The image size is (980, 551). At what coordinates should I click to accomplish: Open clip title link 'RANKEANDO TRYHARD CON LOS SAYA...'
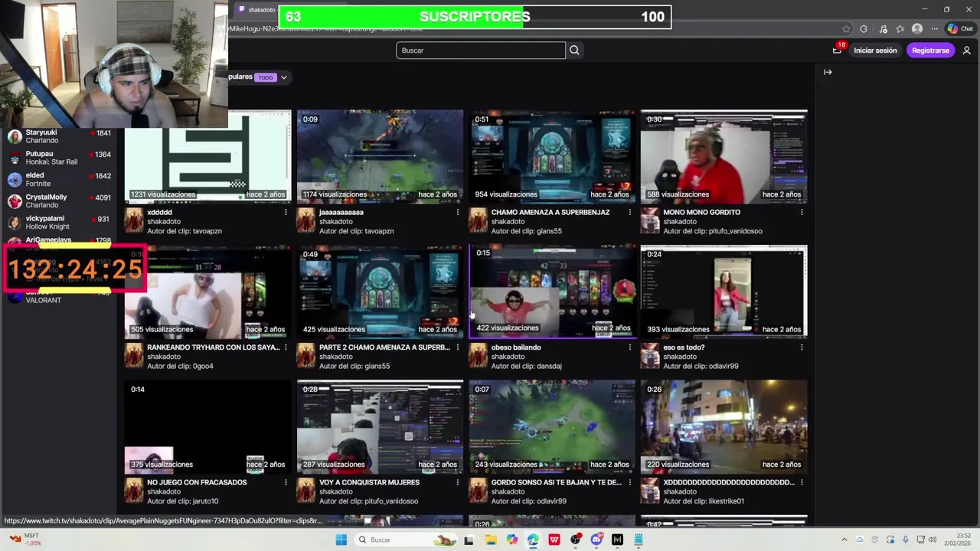[213, 347]
